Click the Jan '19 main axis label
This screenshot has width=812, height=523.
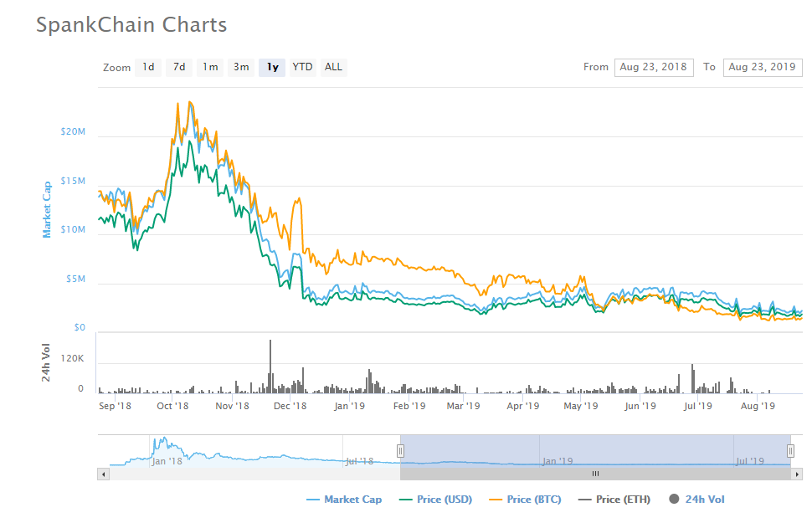pos(350,406)
